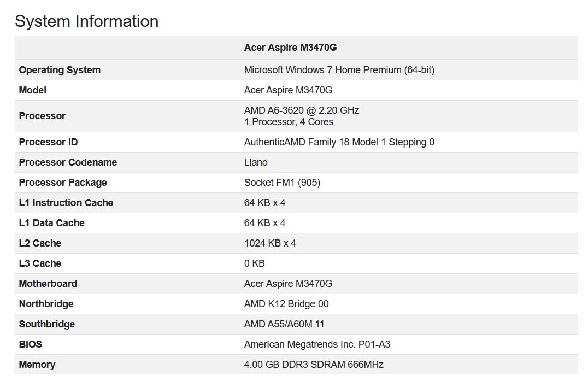Click the Socket FM1 (905) value
The width and height of the screenshot is (588, 381).
tap(282, 183)
